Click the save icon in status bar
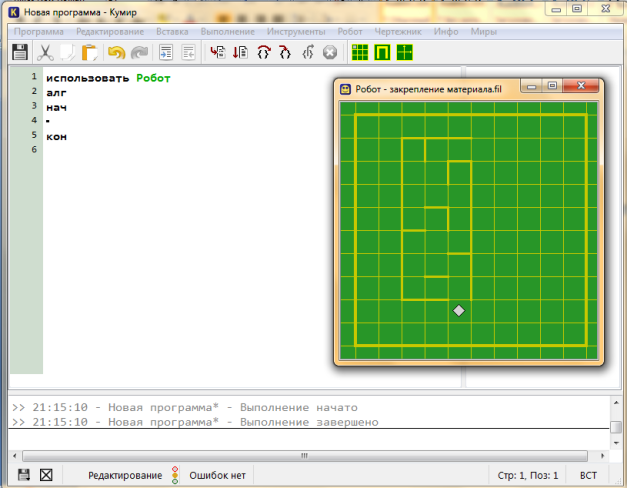Image resolution: width=627 pixels, height=488 pixels. click(24, 475)
